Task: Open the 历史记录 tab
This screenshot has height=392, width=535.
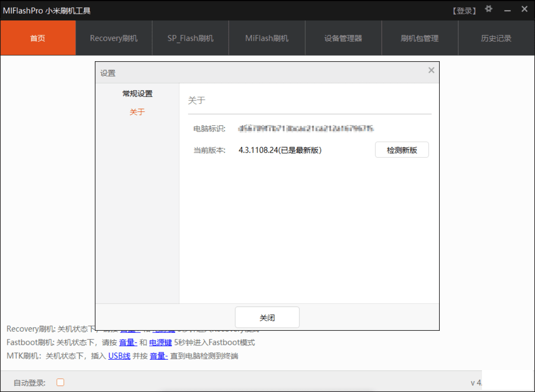Action: click(x=496, y=38)
